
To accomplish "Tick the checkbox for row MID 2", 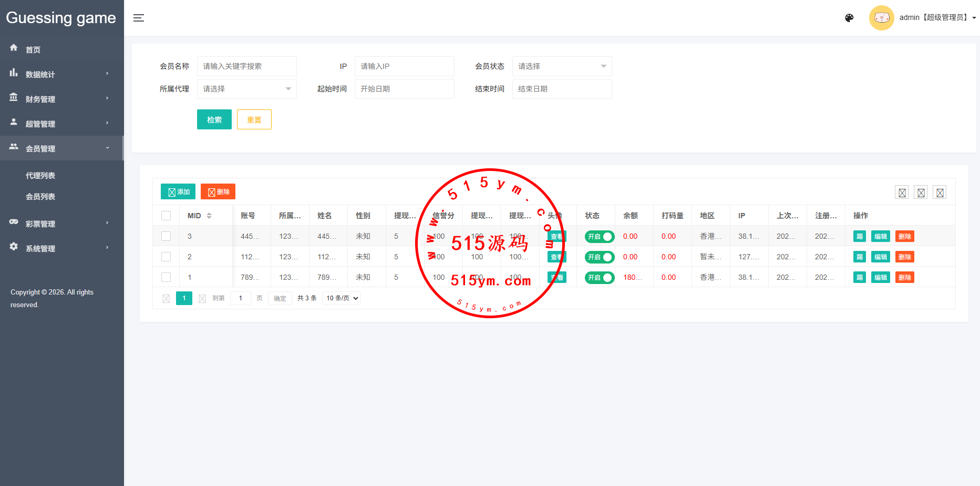I will point(166,257).
